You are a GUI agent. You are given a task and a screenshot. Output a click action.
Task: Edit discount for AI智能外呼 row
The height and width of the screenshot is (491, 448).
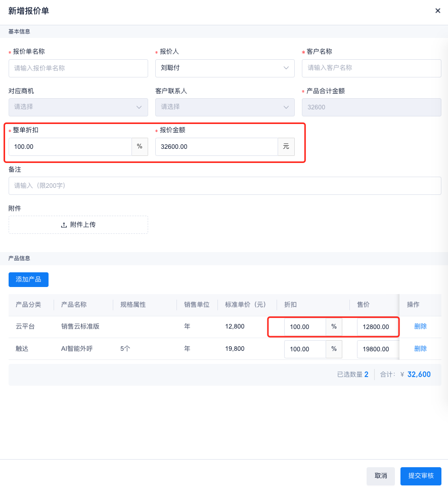pos(304,349)
